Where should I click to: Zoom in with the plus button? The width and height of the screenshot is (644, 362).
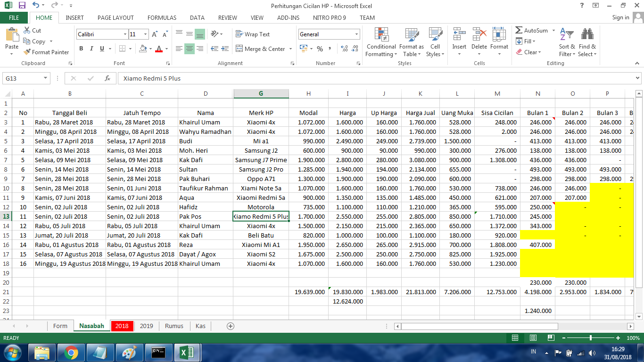618,338
